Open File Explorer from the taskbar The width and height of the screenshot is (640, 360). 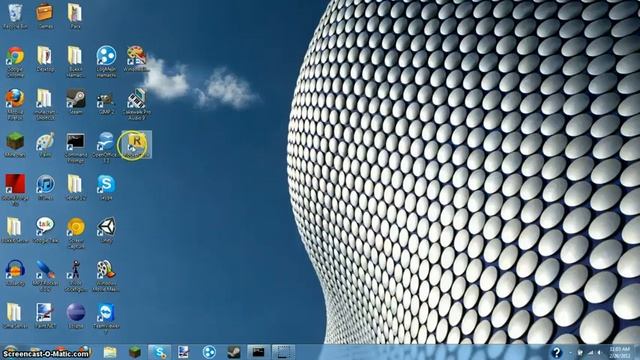(110, 352)
